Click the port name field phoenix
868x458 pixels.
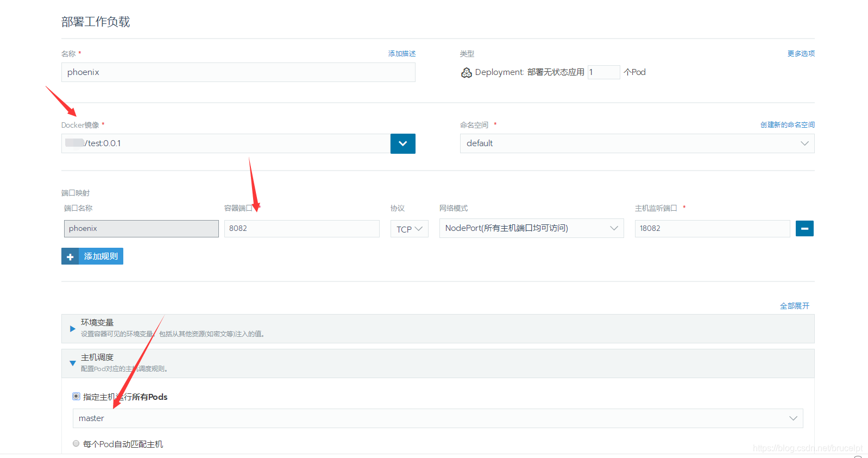tap(141, 229)
